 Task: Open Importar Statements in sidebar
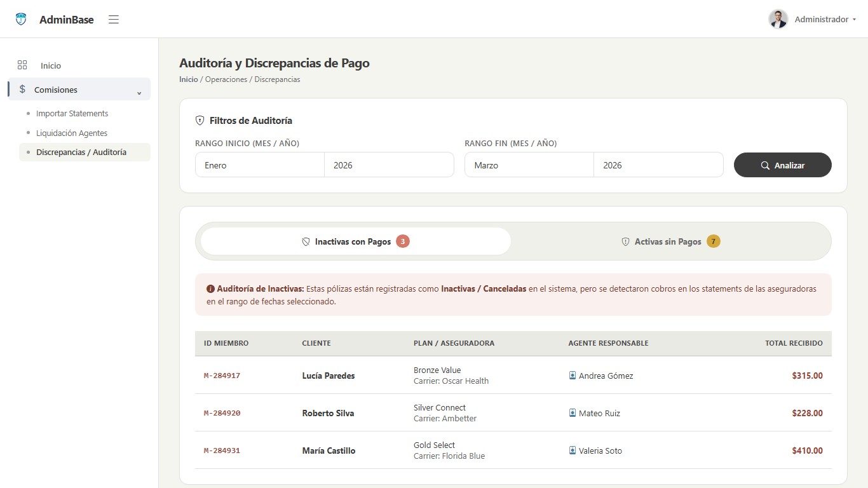(72, 113)
